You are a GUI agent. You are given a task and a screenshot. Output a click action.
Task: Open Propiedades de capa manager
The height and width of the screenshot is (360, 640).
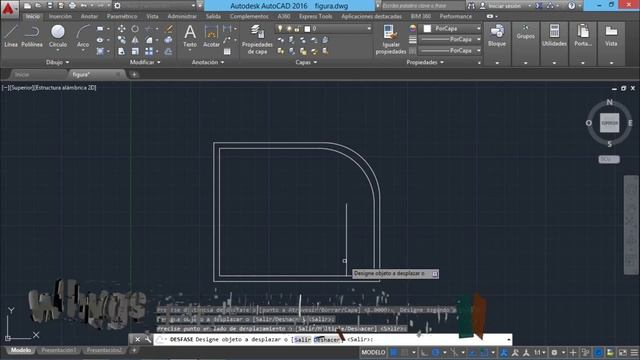pyautogui.click(x=257, y=40)
